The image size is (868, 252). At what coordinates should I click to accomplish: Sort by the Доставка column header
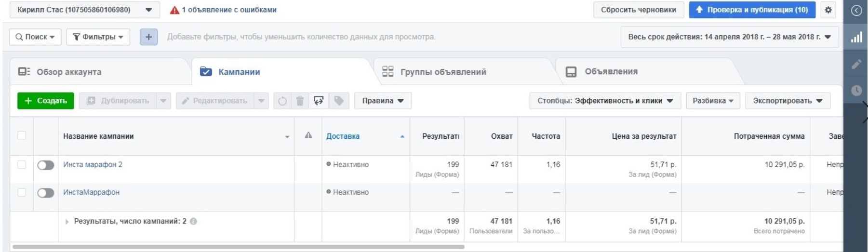[343, 136]
